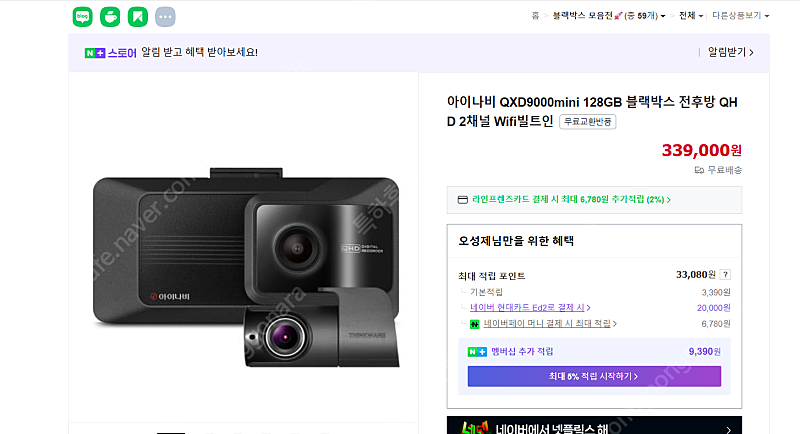Image resolution: width=800 pixels, height=434 pixels.
Task: Open 라인프렌즈카드 결제 benefit link
Action: pos(571,199)
